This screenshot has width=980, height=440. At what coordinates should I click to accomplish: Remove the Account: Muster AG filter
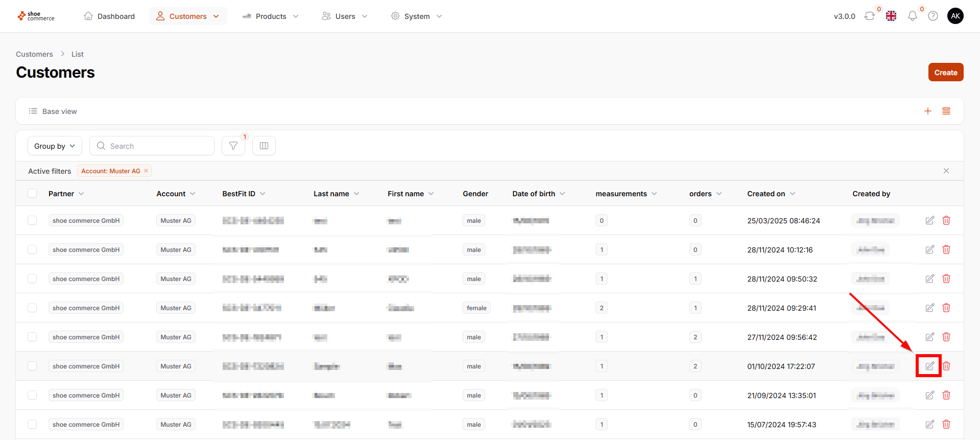pyautogui.click(x=146, y=171)
